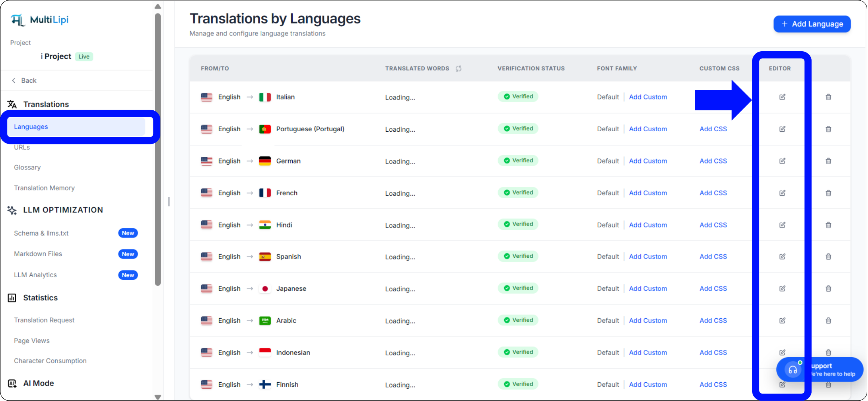Screen dimensions: 868x401
Task: Add CSS for the Japanese row
Action: coord(713,288)
